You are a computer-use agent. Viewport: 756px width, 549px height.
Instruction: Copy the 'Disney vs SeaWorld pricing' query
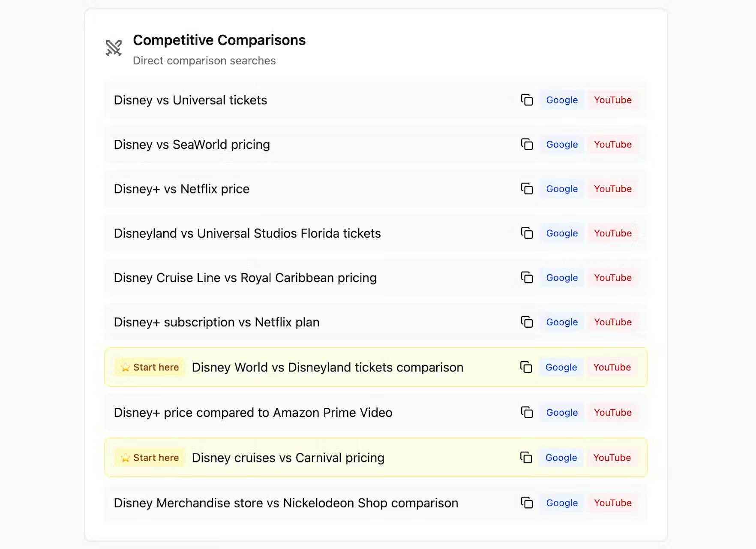click(x=527, y=145)
